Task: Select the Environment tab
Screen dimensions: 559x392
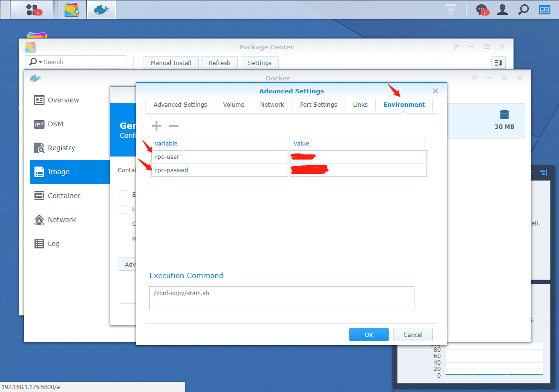Action: pos(404,104)
